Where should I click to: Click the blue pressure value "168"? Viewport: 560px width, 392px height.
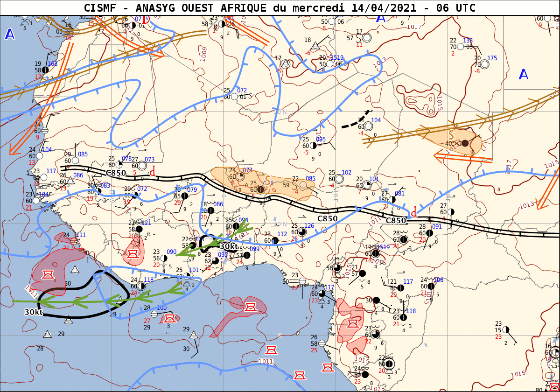coord(52,64)
